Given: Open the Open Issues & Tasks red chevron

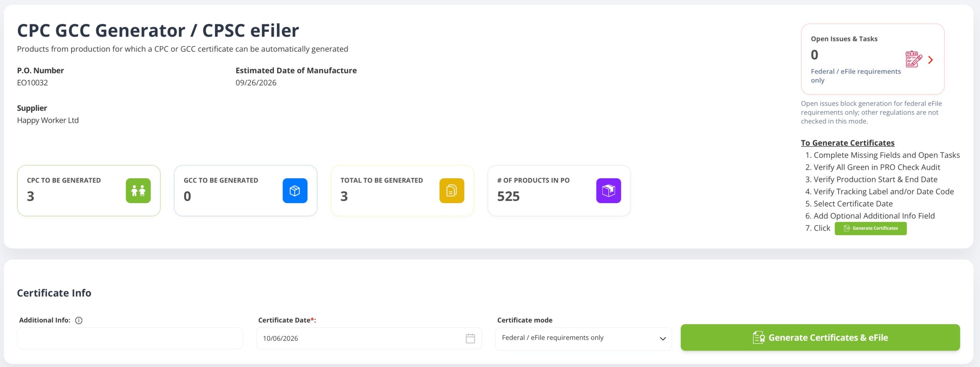Looking at the screenshot, I should click(931, 60).
